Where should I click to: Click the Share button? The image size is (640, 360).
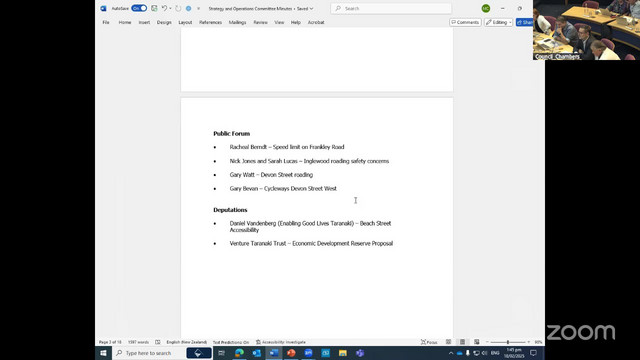[x=524, y=22]
